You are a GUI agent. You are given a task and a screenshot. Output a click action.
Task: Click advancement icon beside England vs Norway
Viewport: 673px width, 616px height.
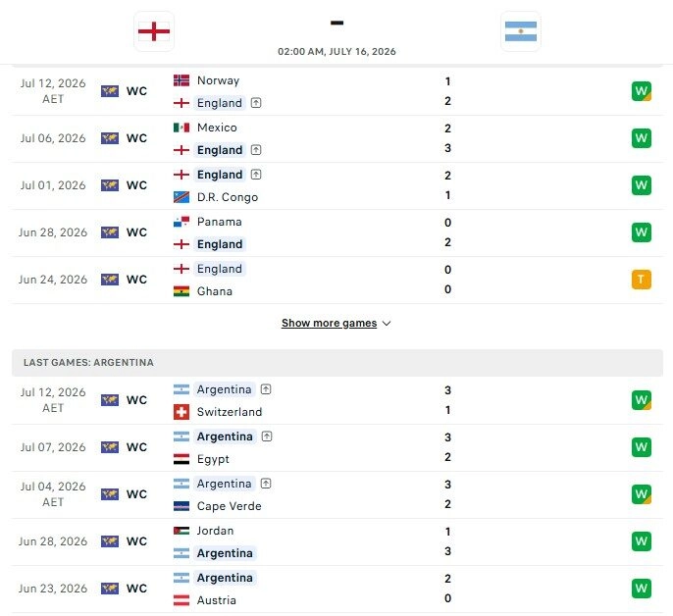pyautogui.click(x=256, y=103)
